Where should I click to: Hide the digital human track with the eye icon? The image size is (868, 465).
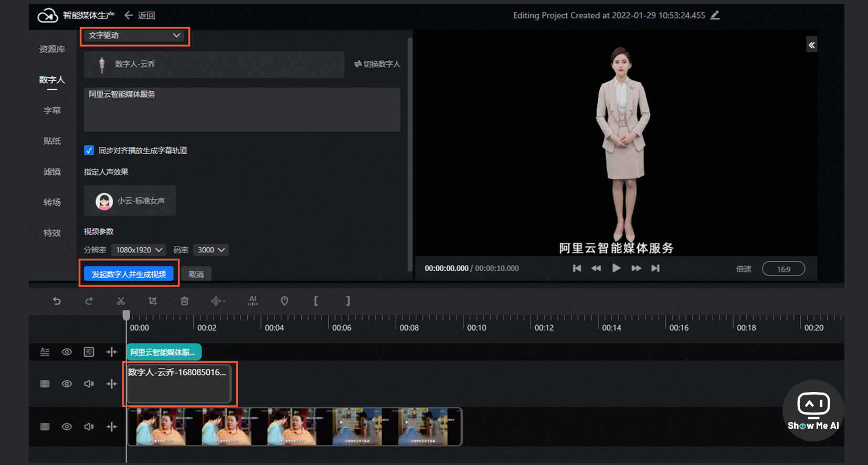click(x=67, y=384)
